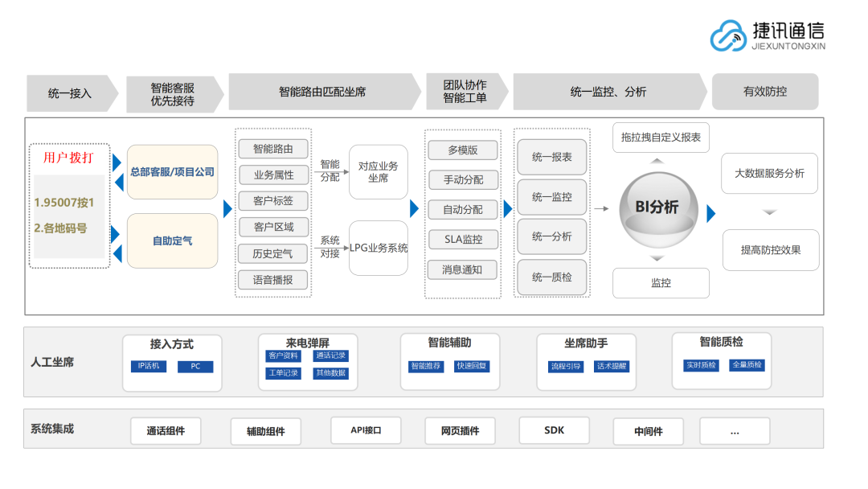Toggle 手动分配 mode
Image resolution: width=868 pixels, height=489 pixels.
(x=464, y=179)
